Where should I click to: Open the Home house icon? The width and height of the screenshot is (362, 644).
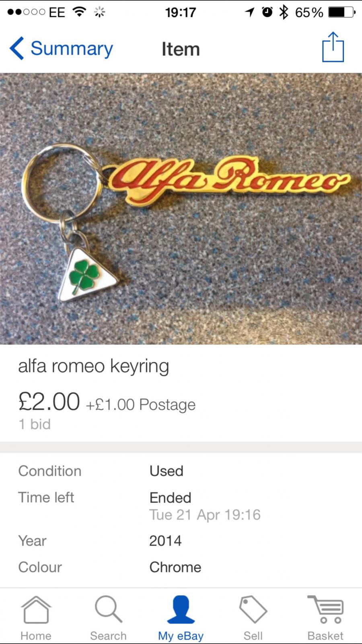click(x=36, y=610)
